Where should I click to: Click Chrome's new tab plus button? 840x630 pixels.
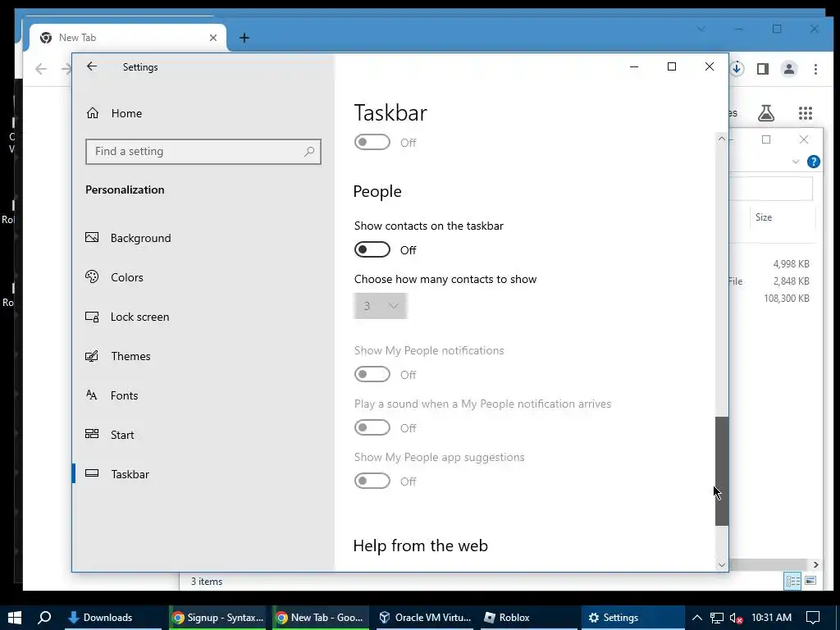click(244, 38)
